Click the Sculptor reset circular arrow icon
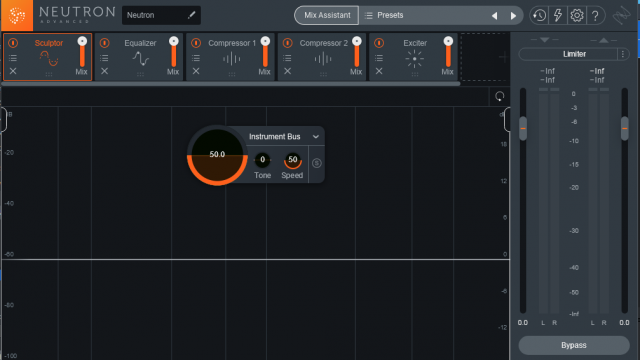Viewport: 640px width, 360px height. pos(500,96)
